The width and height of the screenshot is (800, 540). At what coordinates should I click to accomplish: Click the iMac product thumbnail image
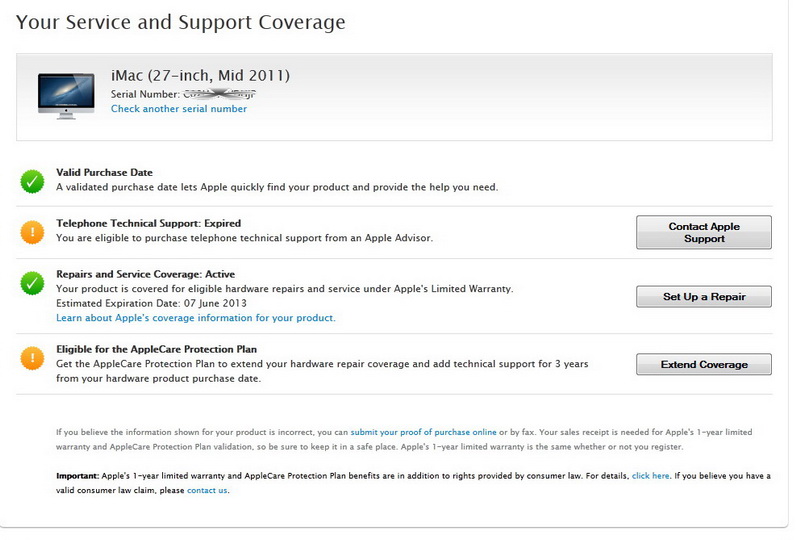point(66,95)
